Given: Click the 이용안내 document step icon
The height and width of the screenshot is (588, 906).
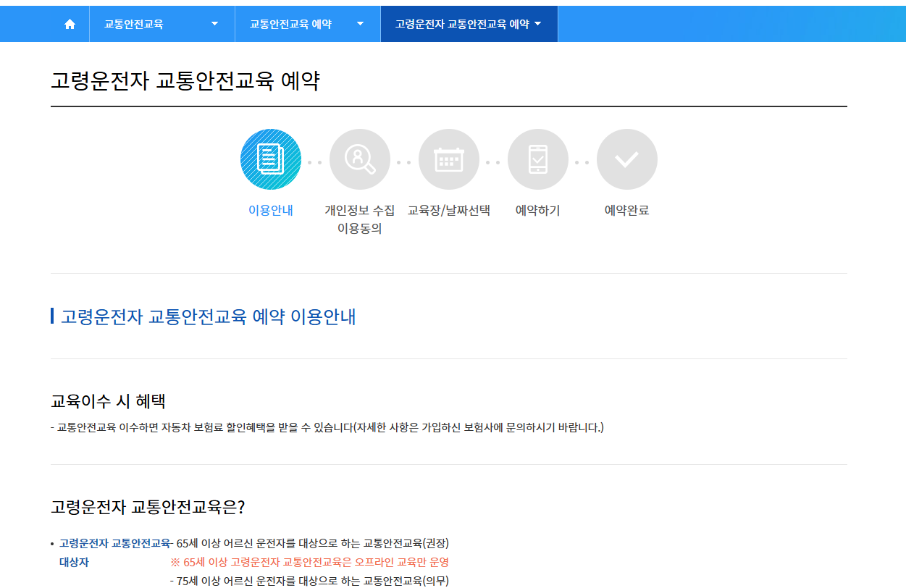Looking at the screenshot, I should coord(271,159).
